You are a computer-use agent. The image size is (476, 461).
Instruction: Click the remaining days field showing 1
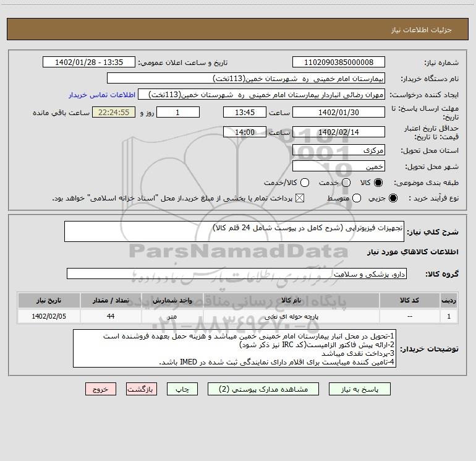(178, 112)
